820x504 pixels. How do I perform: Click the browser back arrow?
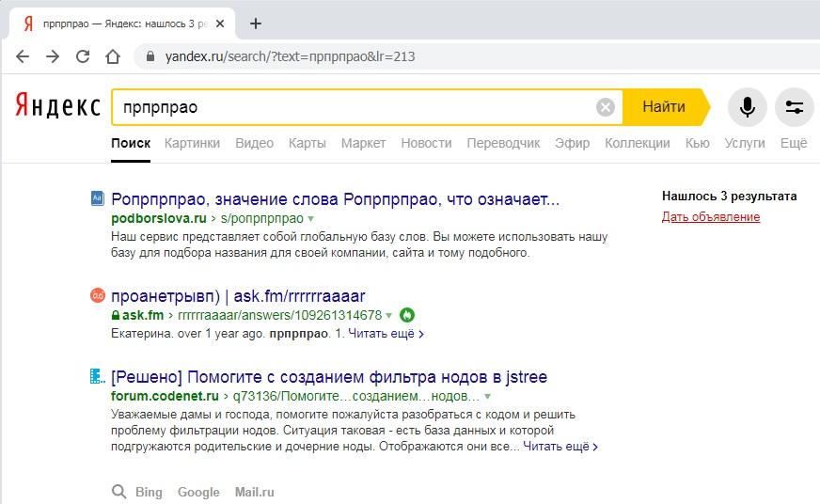point(23,56)
